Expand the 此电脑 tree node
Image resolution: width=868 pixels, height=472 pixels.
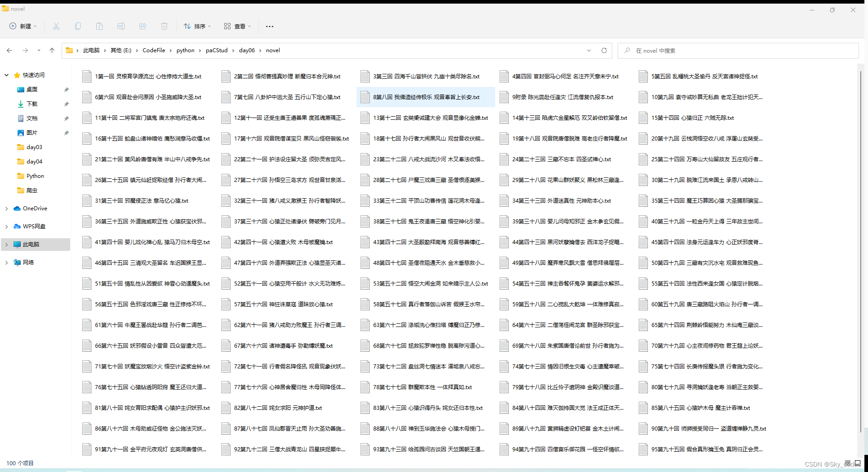pyautogui.click(x=6, y=245)
